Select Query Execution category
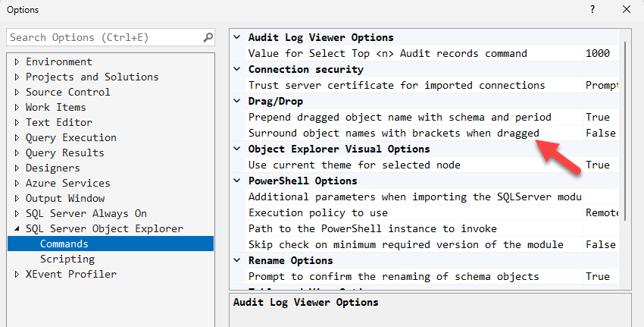Viewport: 644px width, 327px height. tap(71, 138)
